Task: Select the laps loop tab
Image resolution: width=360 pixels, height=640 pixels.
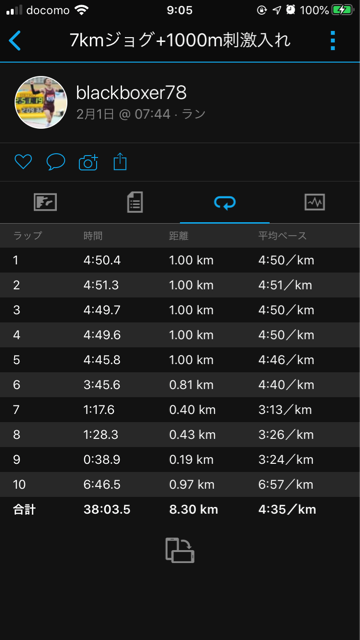Action: click(x=225, y=202)
